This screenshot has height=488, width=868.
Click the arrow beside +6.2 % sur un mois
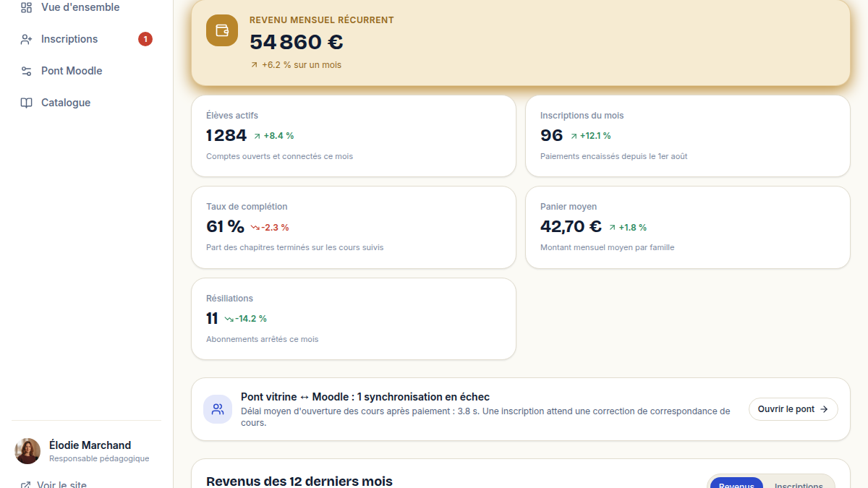coord(254,65)
